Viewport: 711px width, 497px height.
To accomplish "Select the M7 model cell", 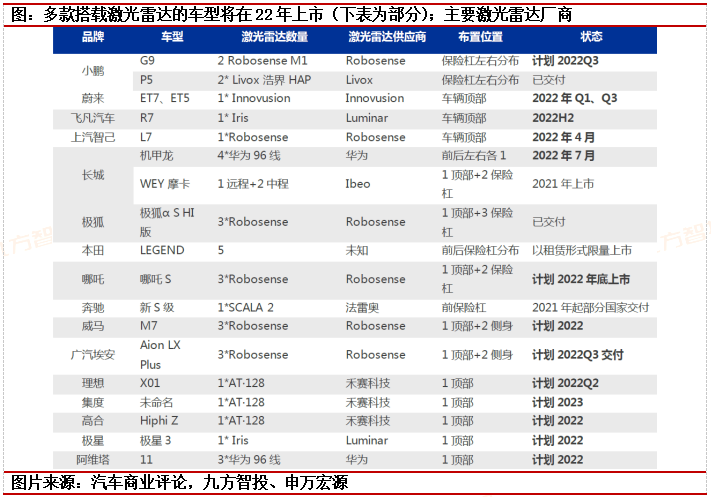I will pos(149,326).
